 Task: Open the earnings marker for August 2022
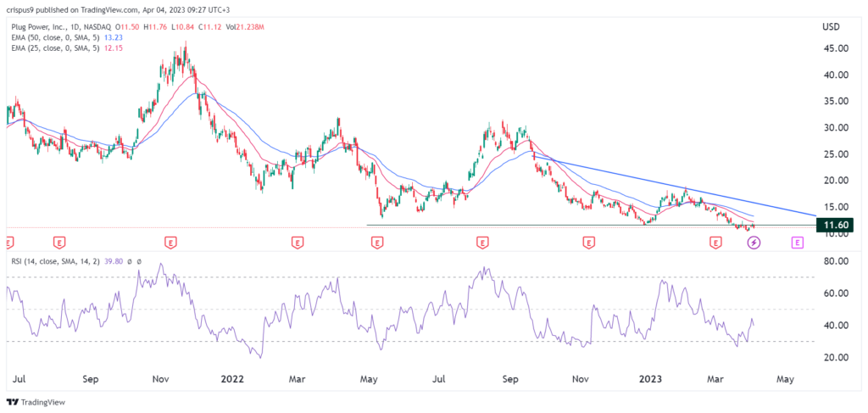pyautogui.click(x=482, y=243)
